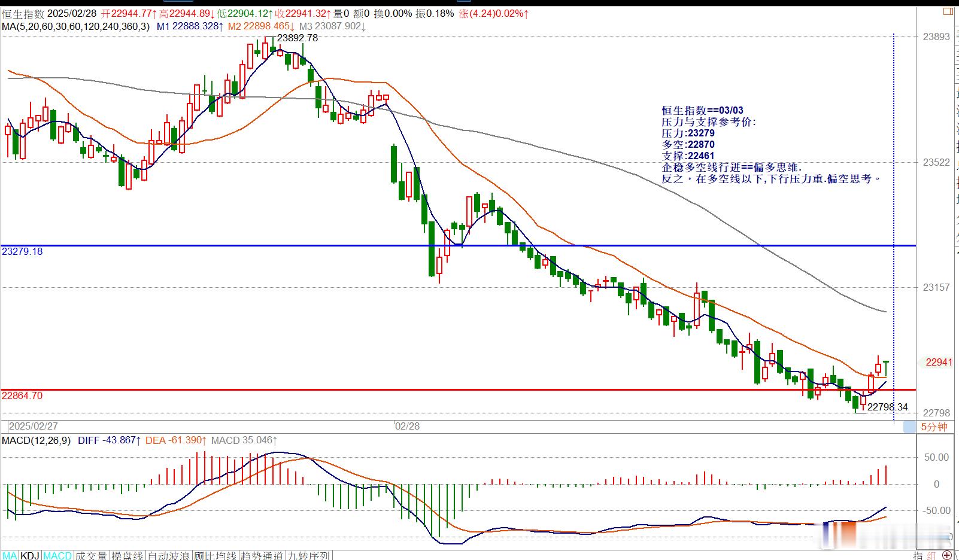Click the MA(5,20,60,30,60,120,240,360,3) parameters label
This screenshot has height=560, width=959.
[76, 26]
